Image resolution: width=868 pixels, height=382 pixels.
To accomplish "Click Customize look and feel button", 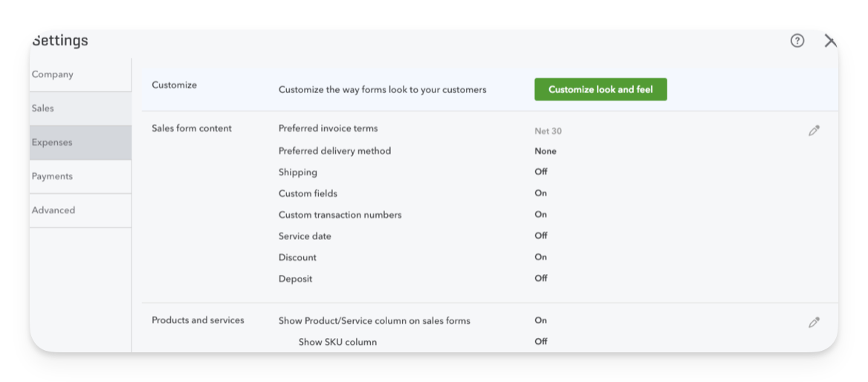I will (600, 89).
